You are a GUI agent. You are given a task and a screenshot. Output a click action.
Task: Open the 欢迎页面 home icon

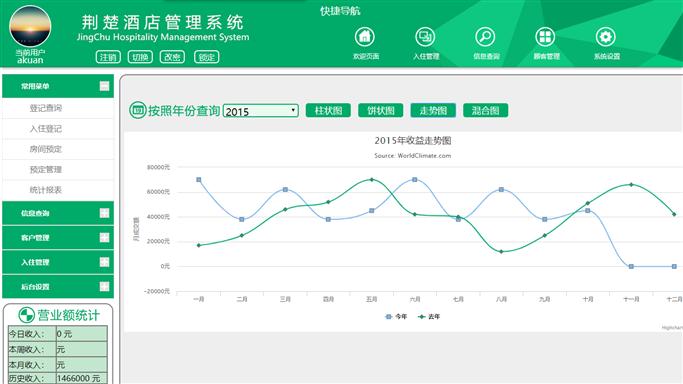point(365,37)
